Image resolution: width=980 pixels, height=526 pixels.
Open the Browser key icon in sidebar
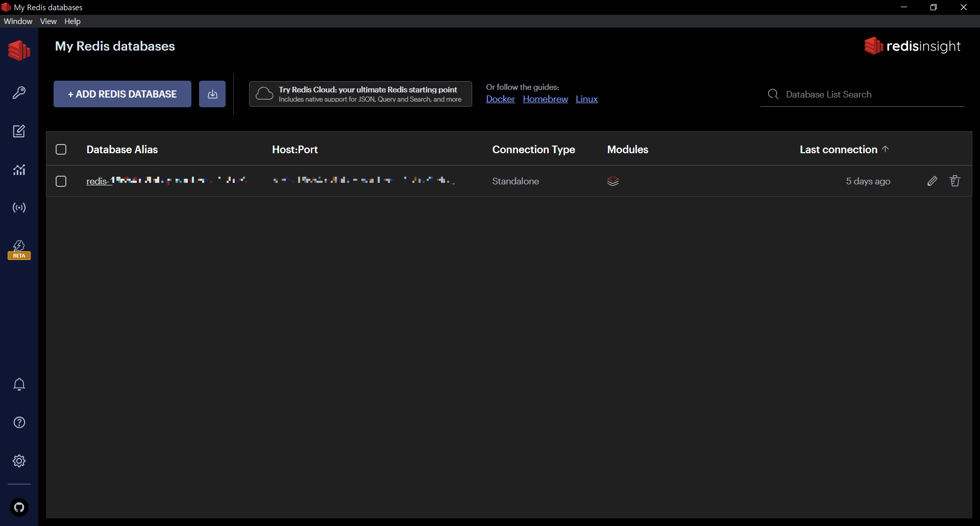(19, 93)
